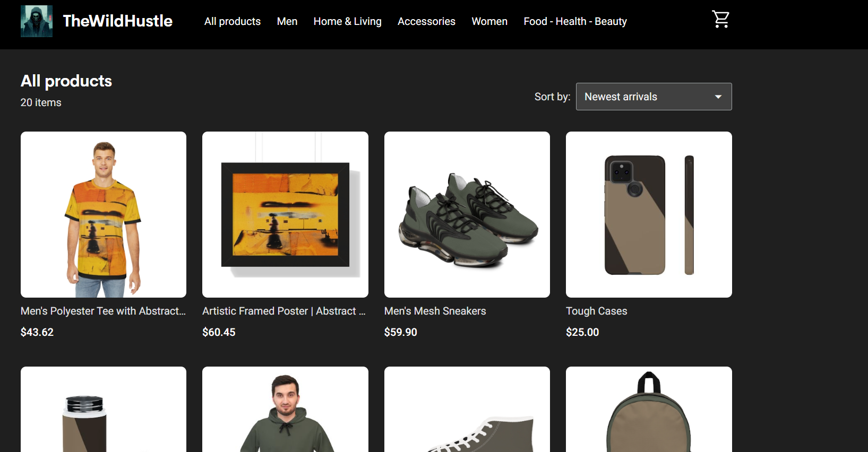Open the green hoodie product image
The height and width of the screenshot is (452, 868).
coord(285,410)
